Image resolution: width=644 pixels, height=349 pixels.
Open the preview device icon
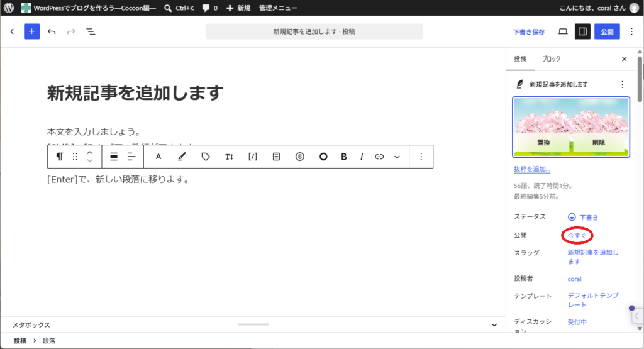point(563,31)
